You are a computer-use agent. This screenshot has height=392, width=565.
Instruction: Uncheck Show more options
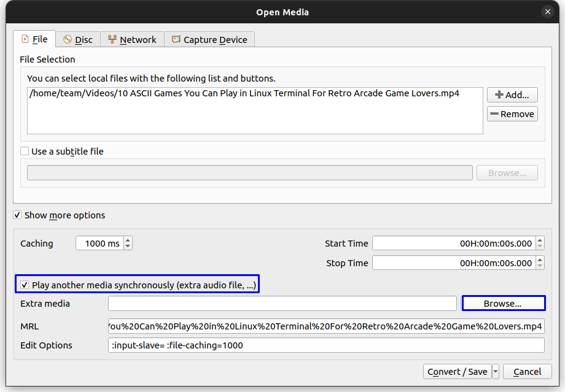pyautogui.click(x=18, y=215)
